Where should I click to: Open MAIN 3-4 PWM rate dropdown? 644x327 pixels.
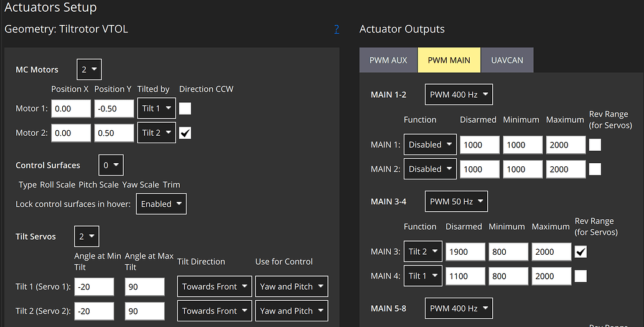tap(456, 202)
